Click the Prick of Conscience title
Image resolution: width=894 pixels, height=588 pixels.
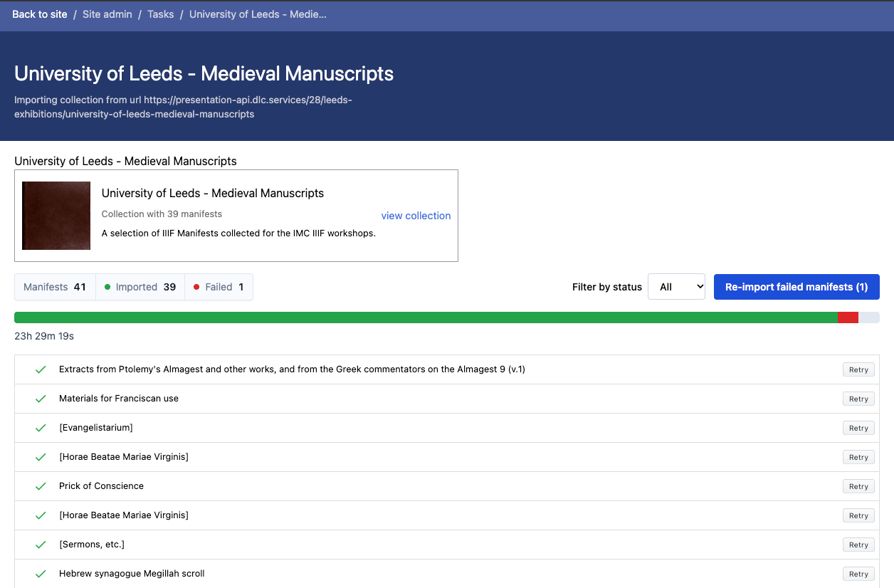pyautogui.click(x=101, y=486)
